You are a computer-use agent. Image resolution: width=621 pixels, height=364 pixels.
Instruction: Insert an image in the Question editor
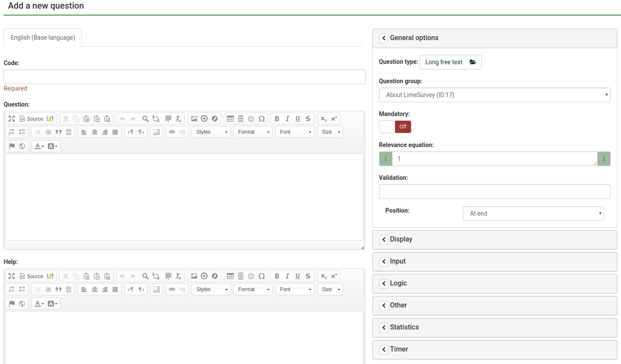pyautogui.click(x=194, y=119)
